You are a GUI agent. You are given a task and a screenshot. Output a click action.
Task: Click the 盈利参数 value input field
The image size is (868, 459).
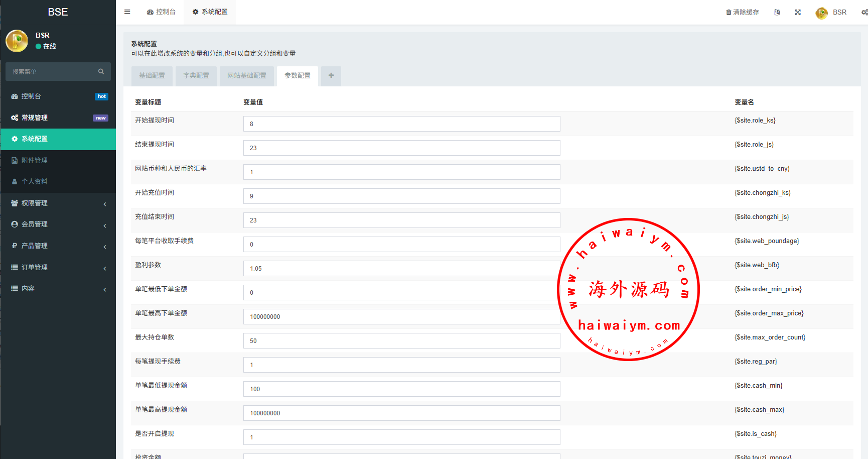coord(401,269)
